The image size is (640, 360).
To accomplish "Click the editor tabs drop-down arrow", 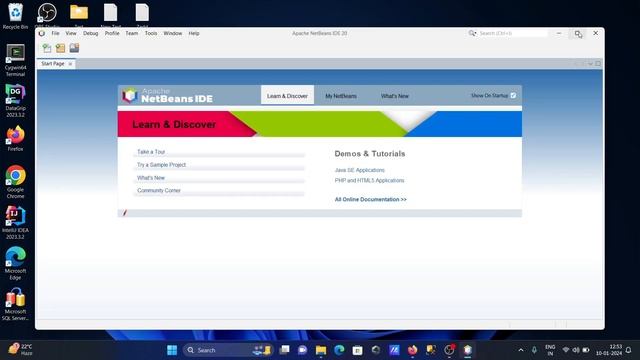I will 590,64.
